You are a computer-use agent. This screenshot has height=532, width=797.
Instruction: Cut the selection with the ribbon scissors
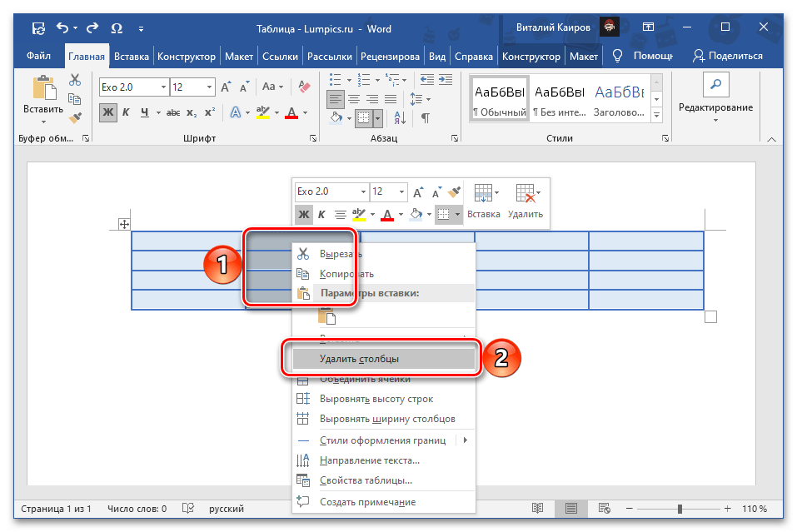pyautogui.click(x=75, y=80)
